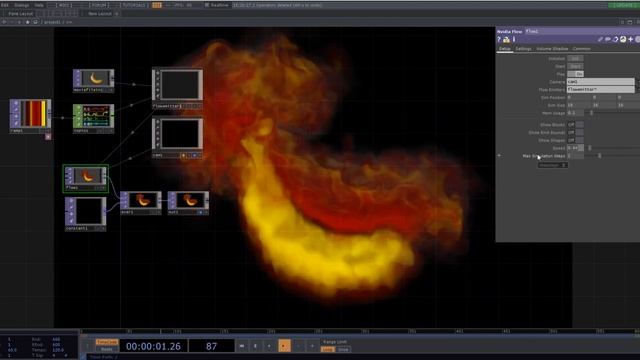This screenshot has width=640, height=360.
Task: Open Python help icon in parameter header
Action: click(506, 39)
